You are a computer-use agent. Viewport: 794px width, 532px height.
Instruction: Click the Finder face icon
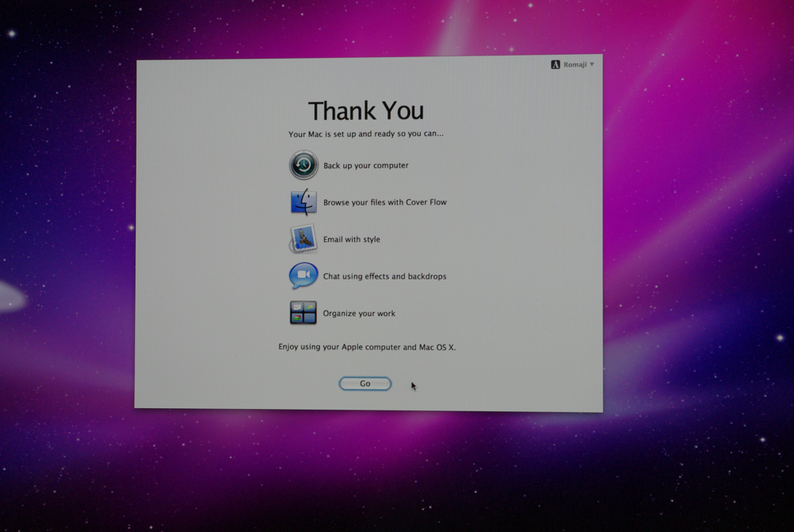(303, 202)
